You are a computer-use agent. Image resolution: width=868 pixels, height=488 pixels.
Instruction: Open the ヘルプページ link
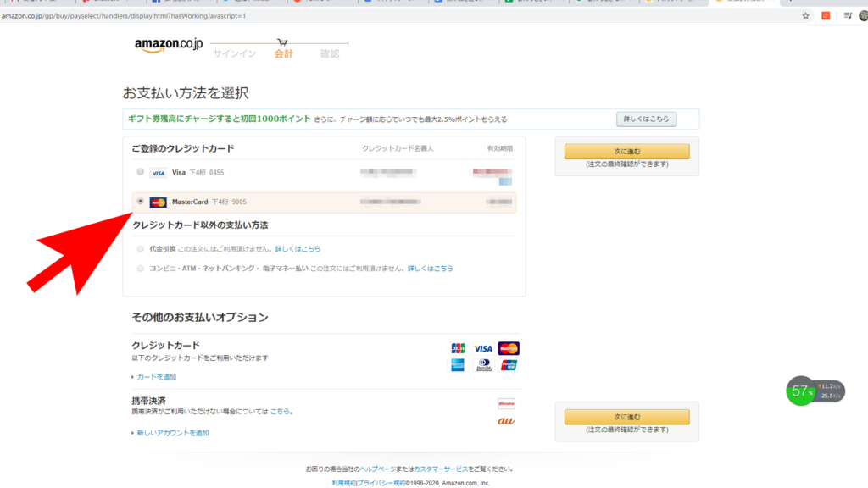(x=378, y=469)
